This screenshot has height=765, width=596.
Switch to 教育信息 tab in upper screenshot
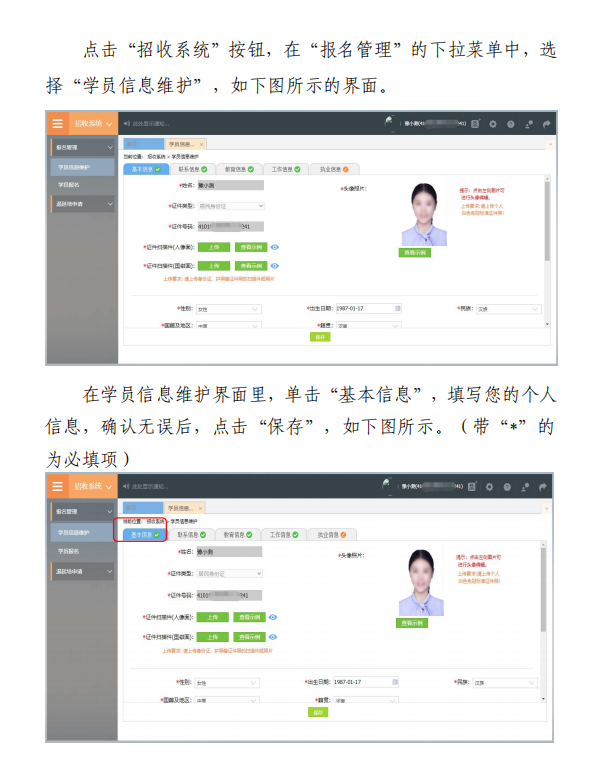tap(239, 169)
